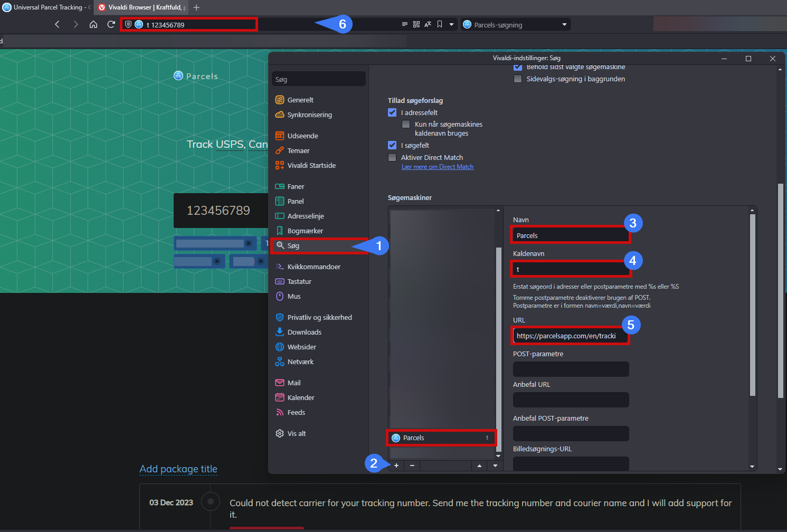Screen dimensions: 787x532
Task: Enable the Aktiver Direct Match checkbox
Action: tap(392, 157)
